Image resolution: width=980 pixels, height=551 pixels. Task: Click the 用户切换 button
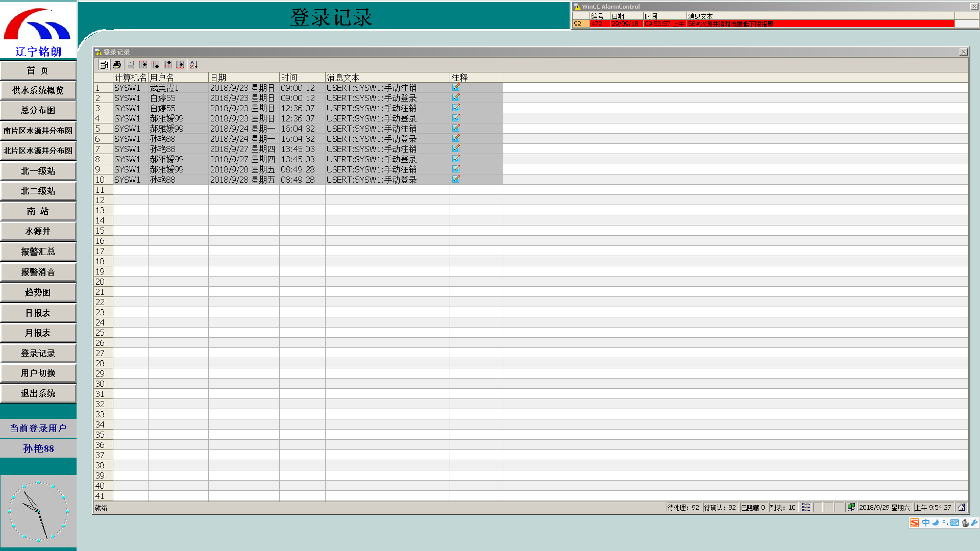coord(38,373)
